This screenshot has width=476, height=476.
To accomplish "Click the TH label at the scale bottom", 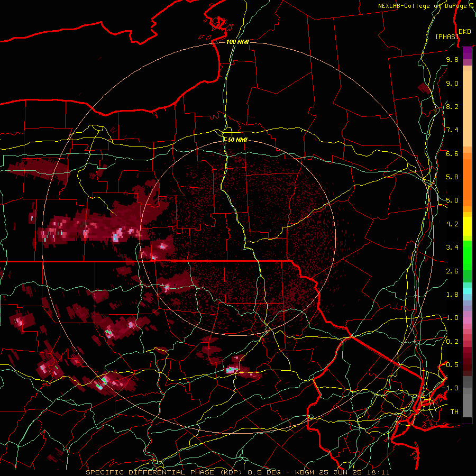I will tap(454, 412).
